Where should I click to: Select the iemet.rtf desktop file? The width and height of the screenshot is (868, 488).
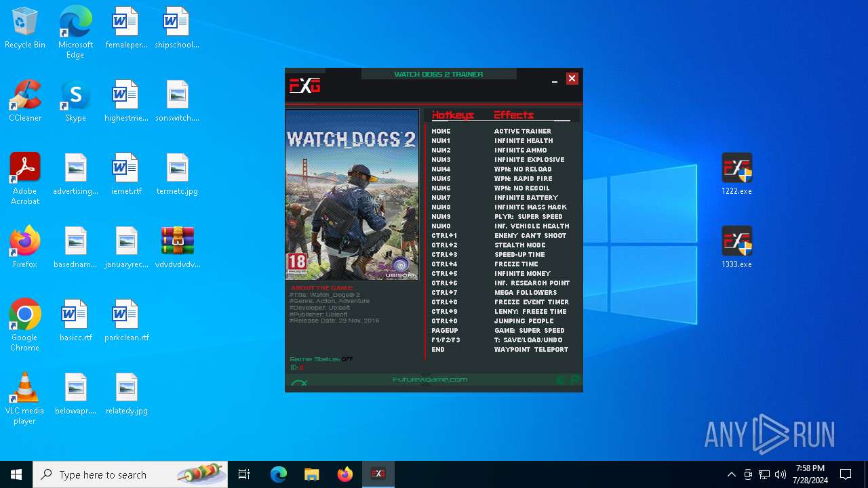(x=126, y=174)
